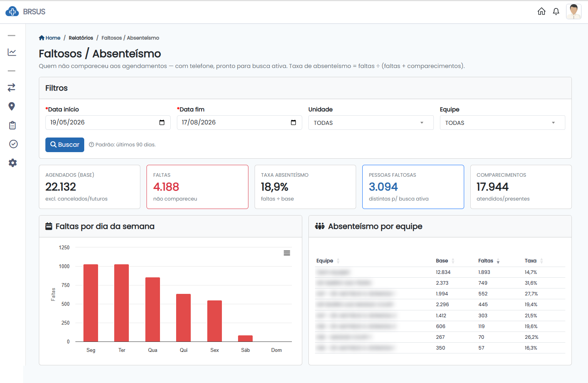The width and height of the screenshot is (588, 383).
Task: Click Faltas value 749 in table
Action: 483,283
